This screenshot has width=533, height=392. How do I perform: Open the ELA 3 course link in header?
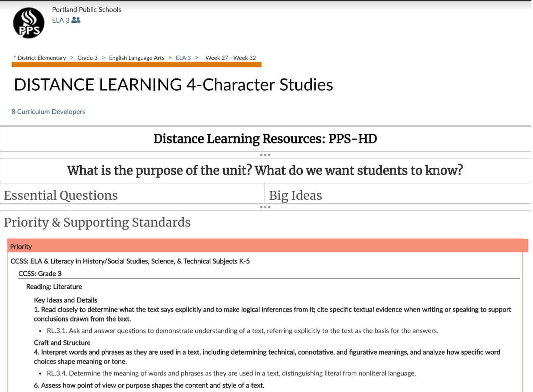click(x=60, y=20)
